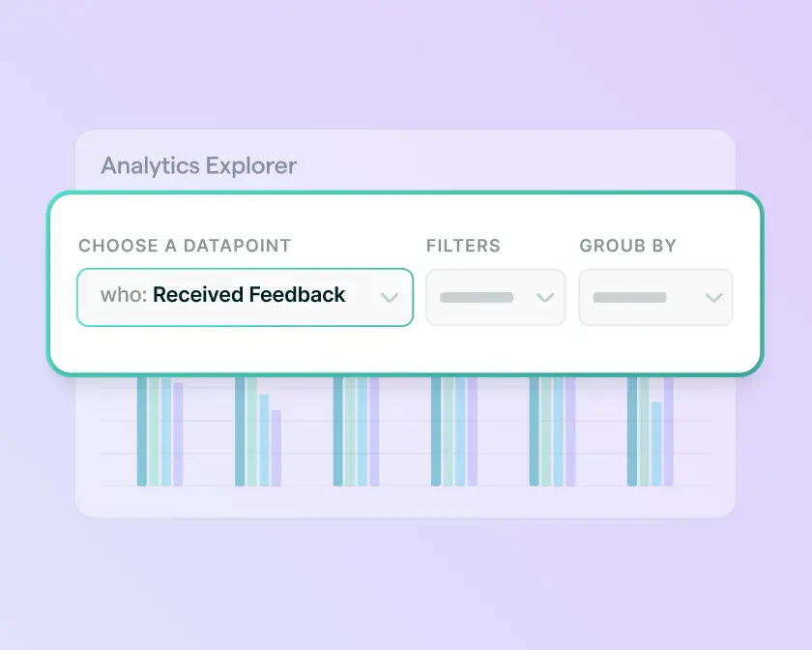Click the GROUB BY section label
The height and width of the screenshot is (650, 812).
[627, 246]
